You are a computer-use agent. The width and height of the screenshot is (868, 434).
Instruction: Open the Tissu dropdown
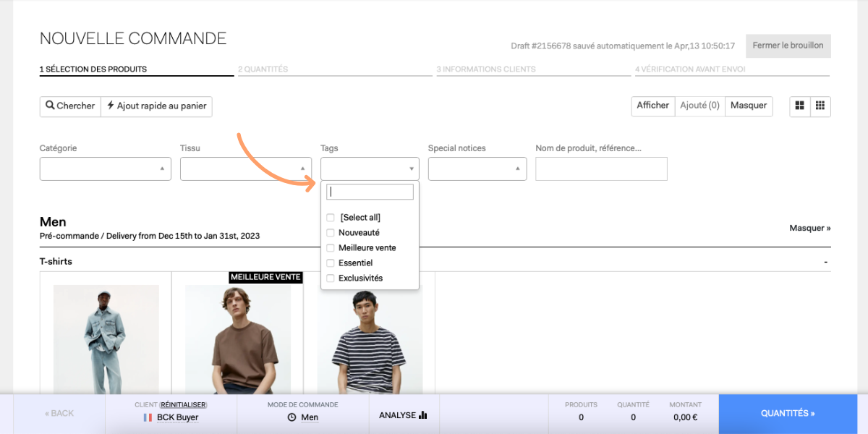tap(246, 169)
